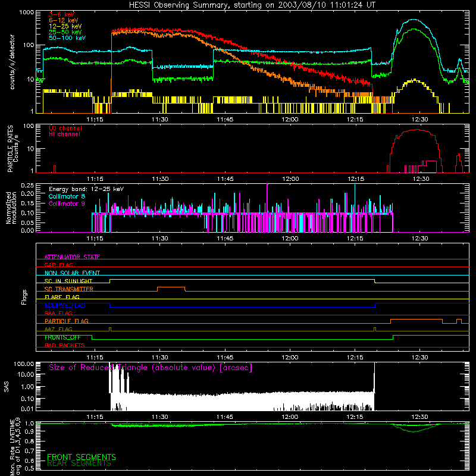This screenshot has width=476, height=476.
Task: Select the HI channel legend label
Action: 64,134
